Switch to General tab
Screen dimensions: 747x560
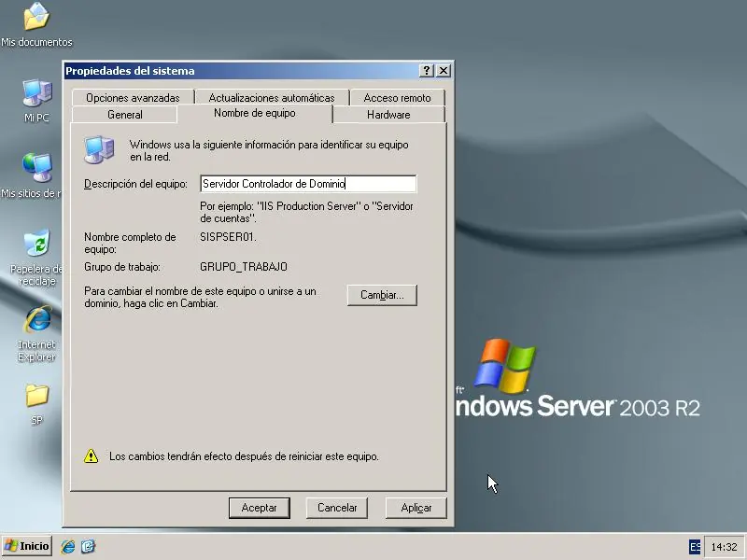tap(125, 115)
